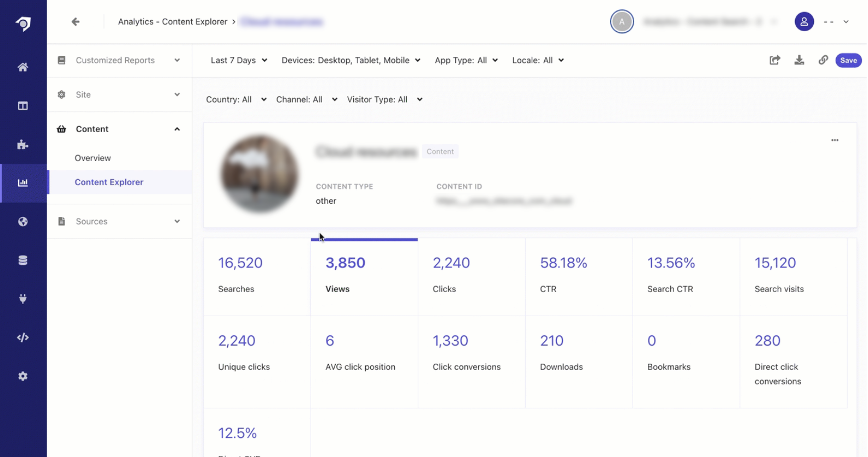The width and height of the screenshot is (868, 457).
Task: Select the Search CTR metric tile
Action: point(686,277)
